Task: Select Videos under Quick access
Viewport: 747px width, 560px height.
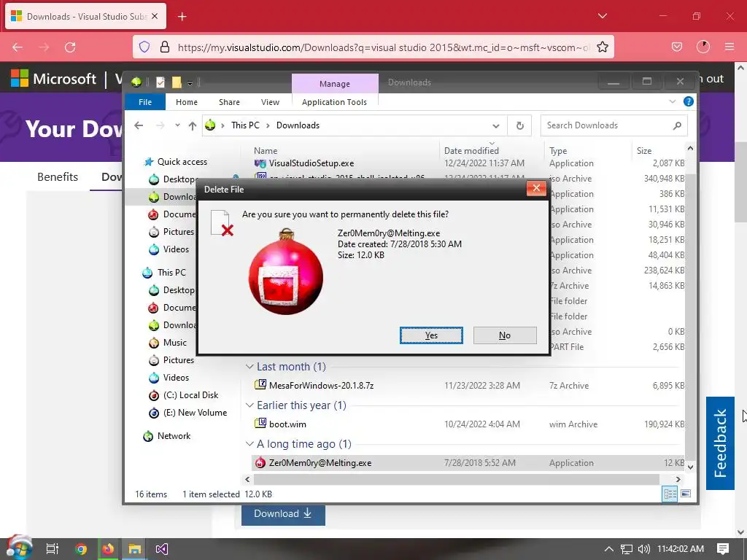Action: tap(176, 249)
